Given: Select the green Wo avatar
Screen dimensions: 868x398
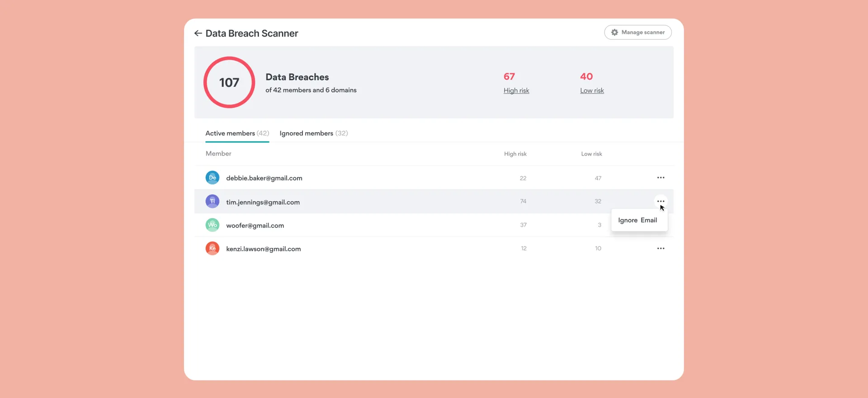Looking at the screenshot, I should click(212, 225).
